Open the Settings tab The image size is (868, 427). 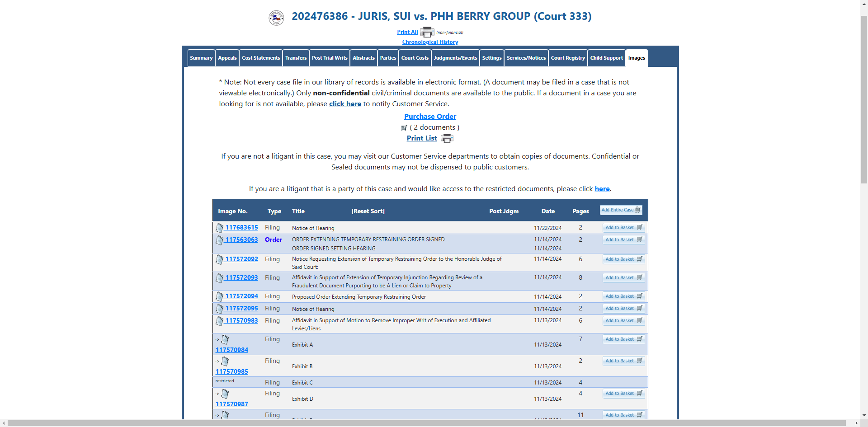click(492, 58)
